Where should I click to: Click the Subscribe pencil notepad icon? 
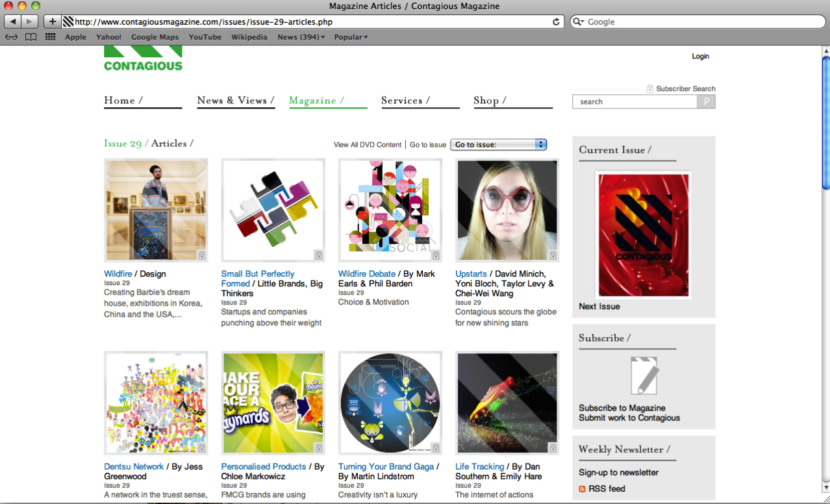pos(644,376)
